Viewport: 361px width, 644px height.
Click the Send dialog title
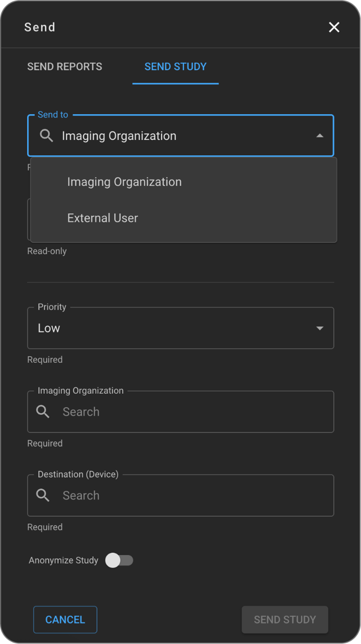tap(40, 27)
